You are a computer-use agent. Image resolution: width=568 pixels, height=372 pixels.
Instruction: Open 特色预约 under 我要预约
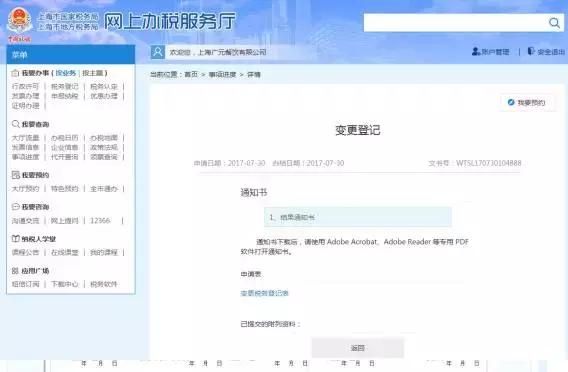64,189
